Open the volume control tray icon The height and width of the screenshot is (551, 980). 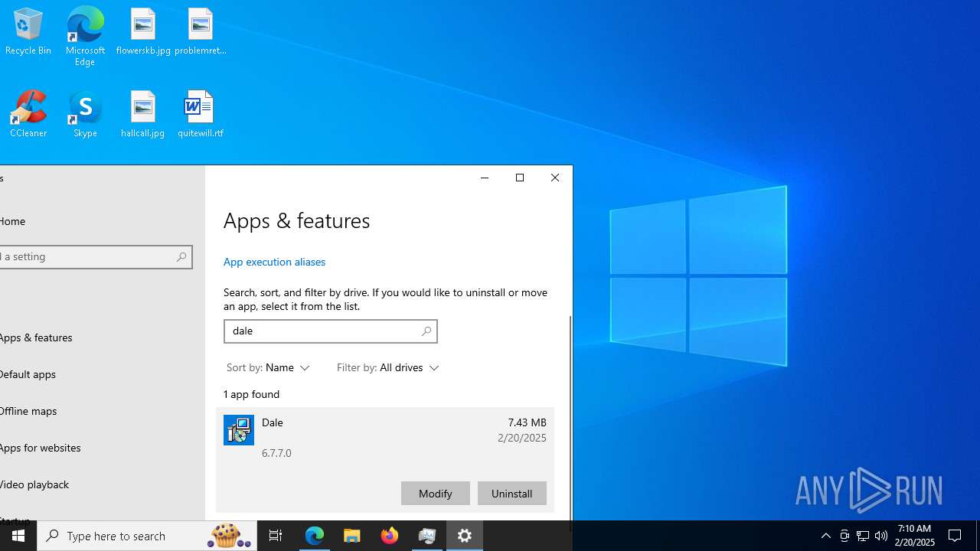881,536
